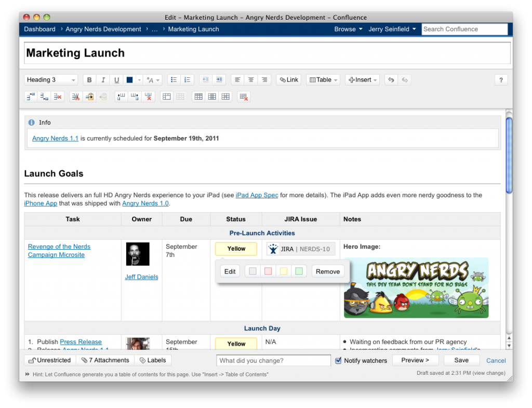This screenshot has height=408, width=532.
Task: Go to Dashboard breadcrumb
Action: pyautogui.click(x=39, y=29)
